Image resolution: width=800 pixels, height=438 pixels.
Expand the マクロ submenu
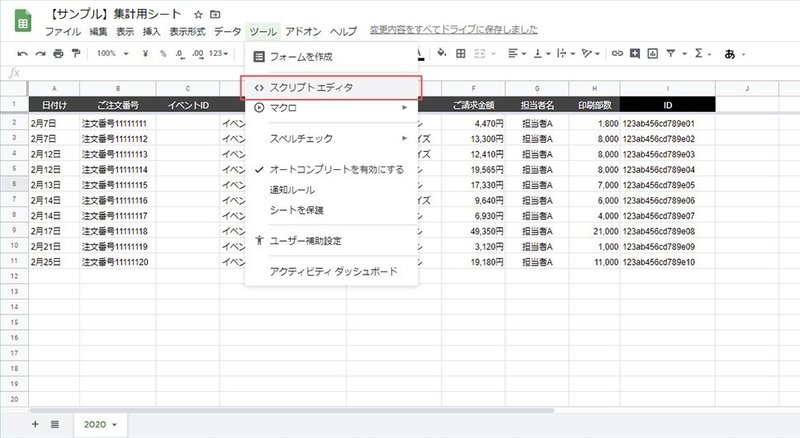pyautogui.click(x=404, y=108)
